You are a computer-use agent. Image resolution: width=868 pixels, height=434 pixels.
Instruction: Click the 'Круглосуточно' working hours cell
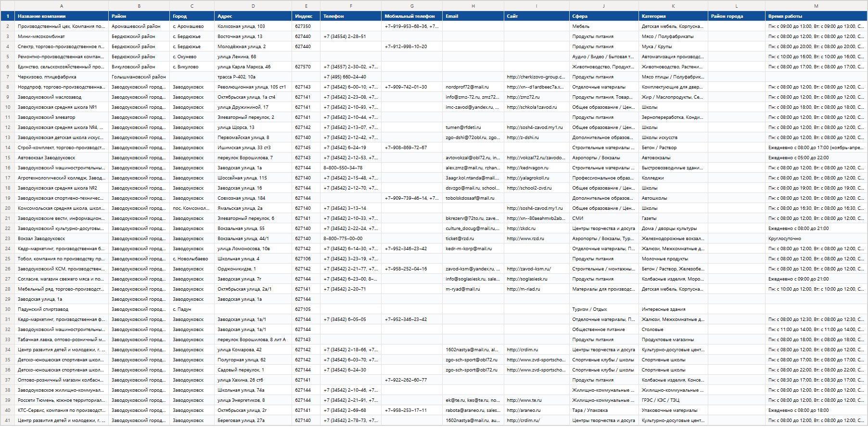[x=816, y=239]
